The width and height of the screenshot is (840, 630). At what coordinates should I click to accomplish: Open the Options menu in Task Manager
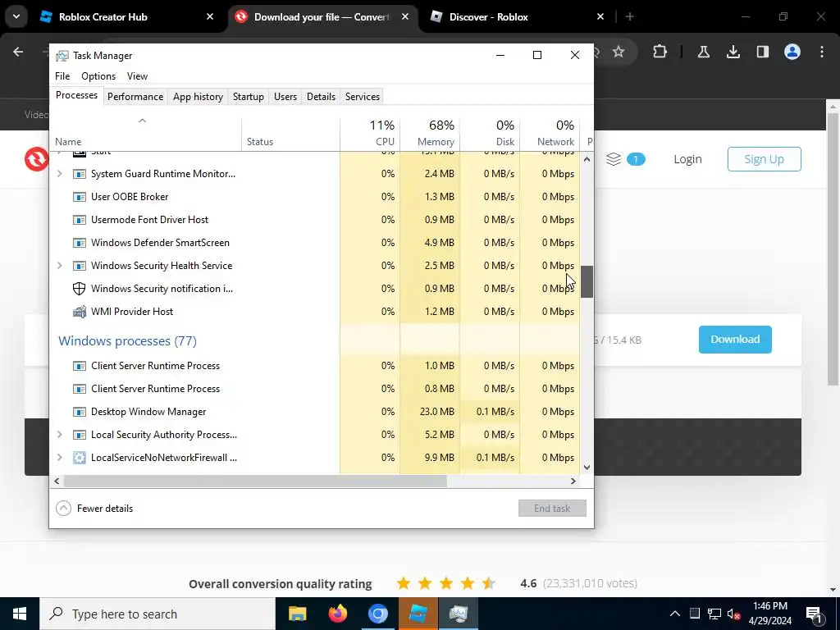98,76
